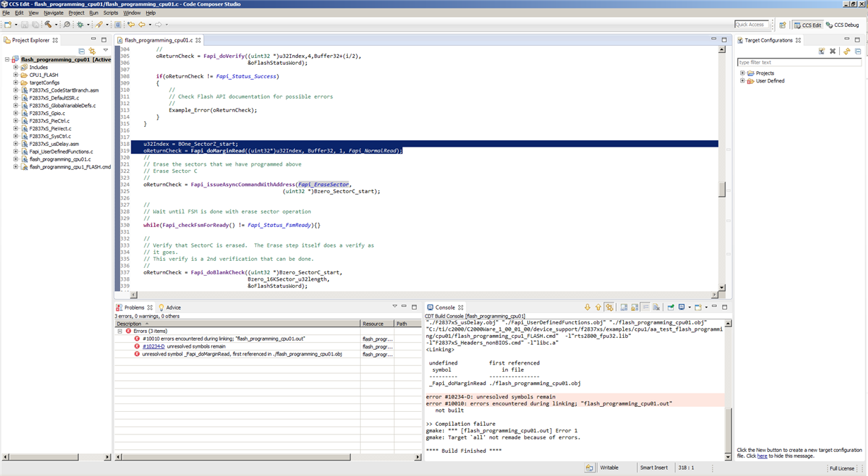Open the Back history dropdown arrow
This screenshot has width=868, height=476.
pyautogui.click(x=150, y=25)
